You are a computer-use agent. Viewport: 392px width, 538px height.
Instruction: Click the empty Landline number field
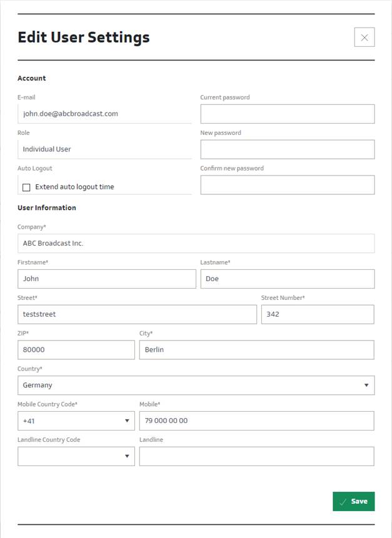pos(256,456)
